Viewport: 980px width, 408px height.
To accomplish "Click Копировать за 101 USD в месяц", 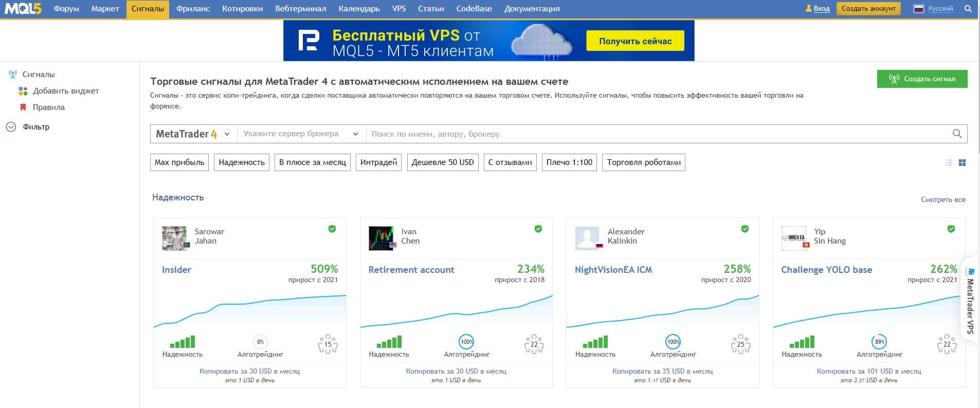I will (x=869, y=371).
